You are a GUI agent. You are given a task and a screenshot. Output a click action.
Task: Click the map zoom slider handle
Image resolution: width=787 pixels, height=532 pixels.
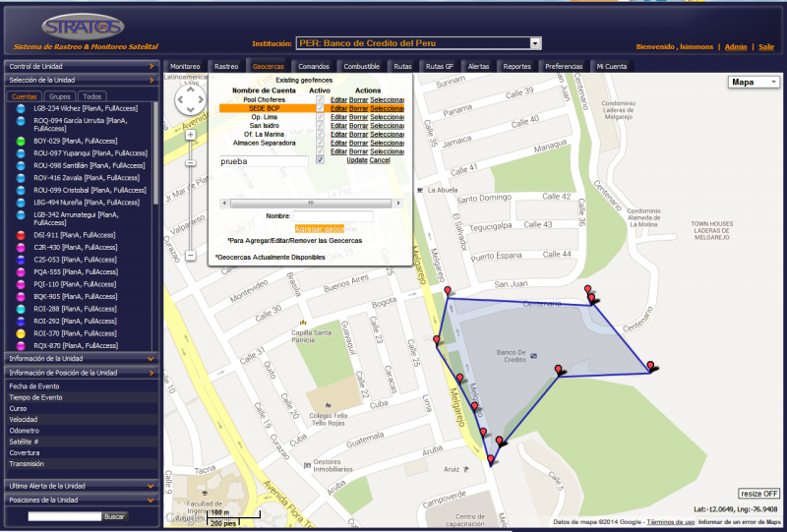coord(190,162)
